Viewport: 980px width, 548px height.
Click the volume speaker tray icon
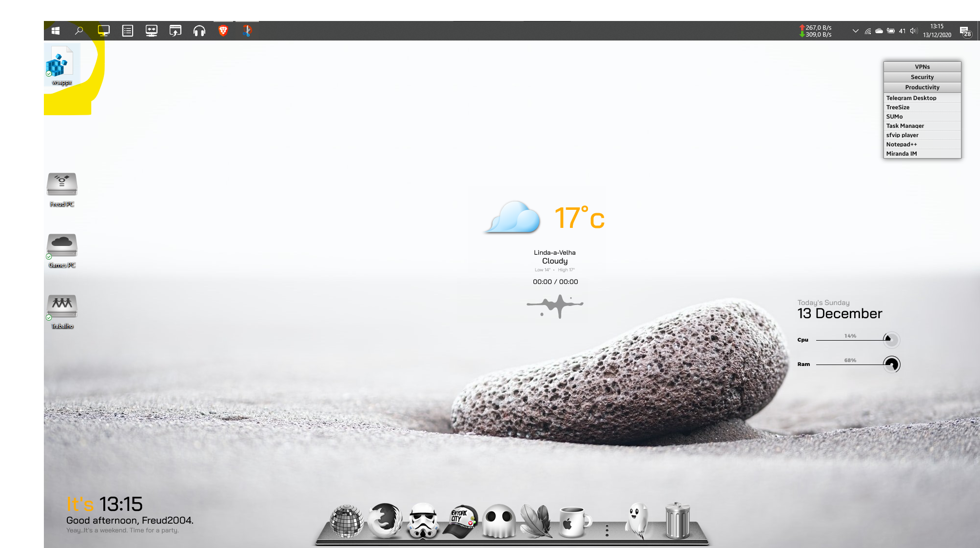click(913, 31)
